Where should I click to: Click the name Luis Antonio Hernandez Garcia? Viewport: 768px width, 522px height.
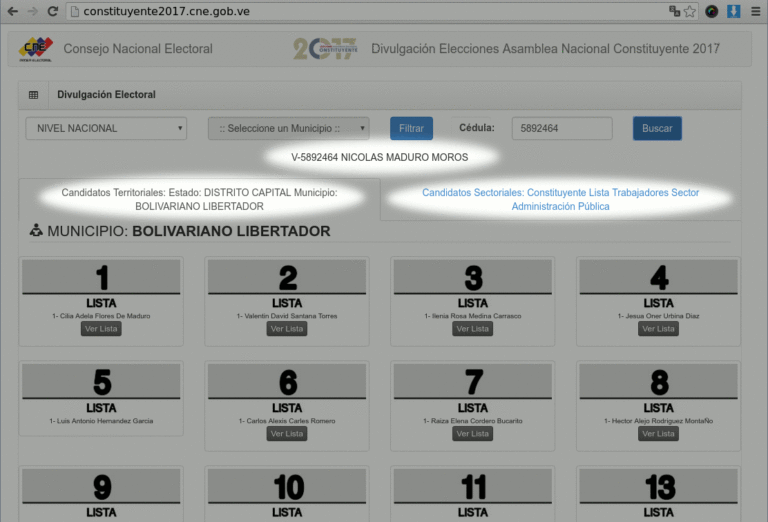coord(105,421)
